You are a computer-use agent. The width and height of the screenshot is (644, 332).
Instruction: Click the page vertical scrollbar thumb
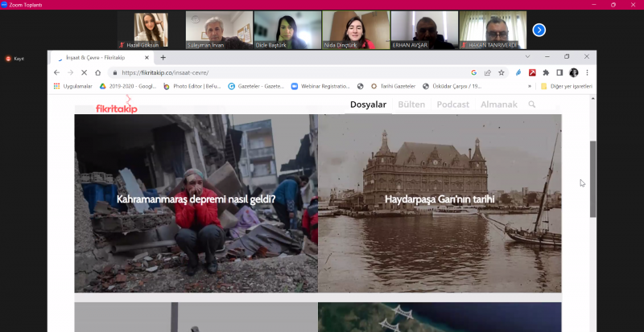pyautogui.click(x=593, y=178)
